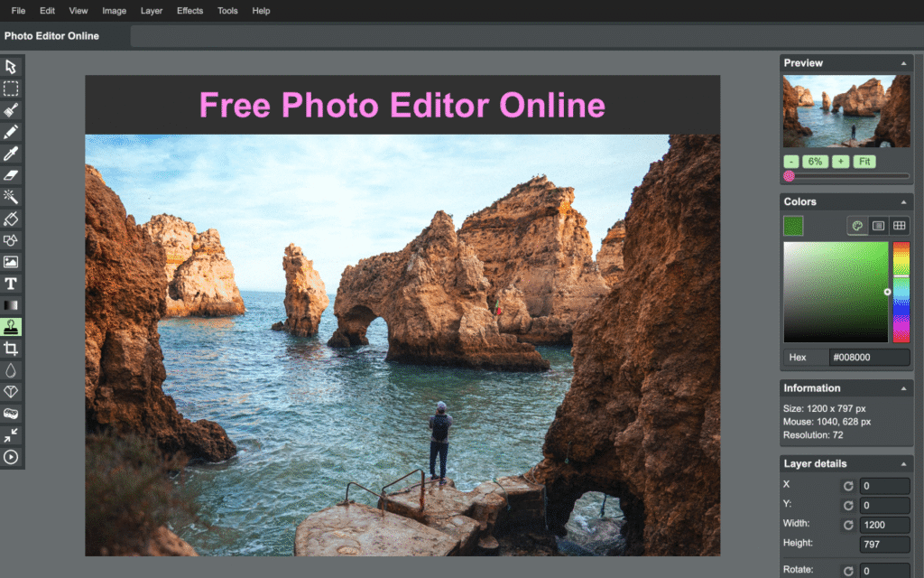
Task: Open the Effects menu
Action: pos(189,11)
